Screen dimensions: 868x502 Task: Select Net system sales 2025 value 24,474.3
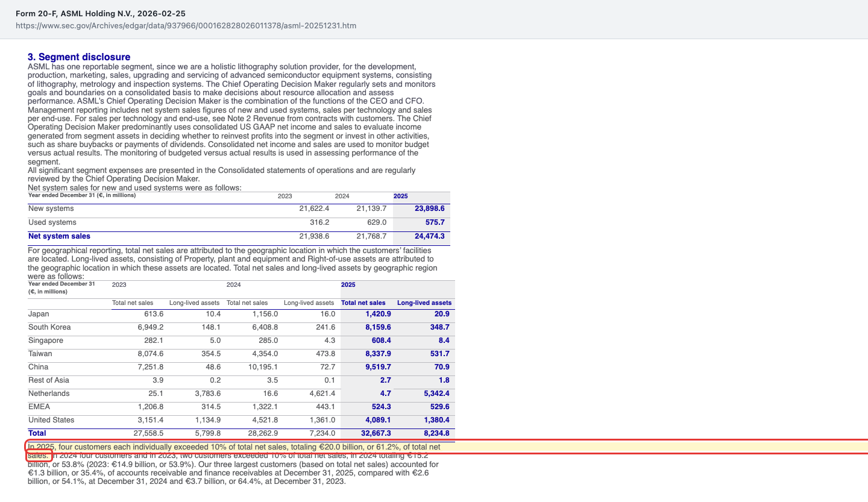(x=429, y=236)
